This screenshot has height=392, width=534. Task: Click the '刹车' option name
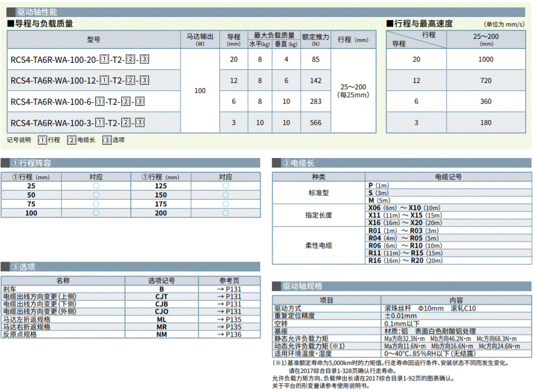tap(10, 289)
